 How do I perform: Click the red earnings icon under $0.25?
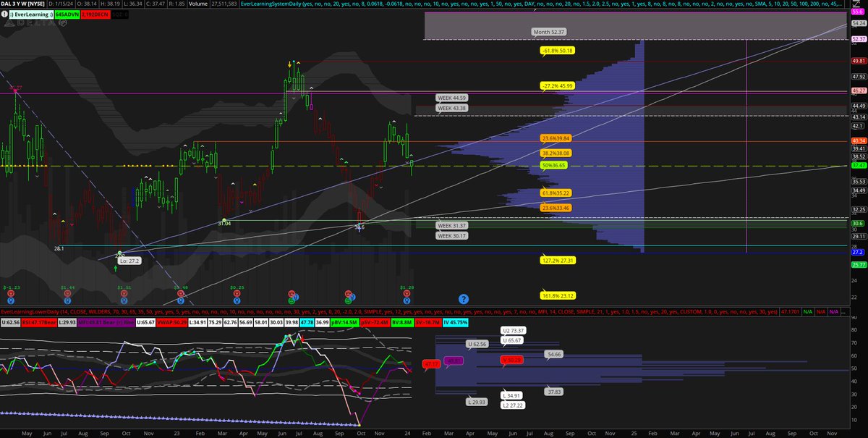click(237, 293)
